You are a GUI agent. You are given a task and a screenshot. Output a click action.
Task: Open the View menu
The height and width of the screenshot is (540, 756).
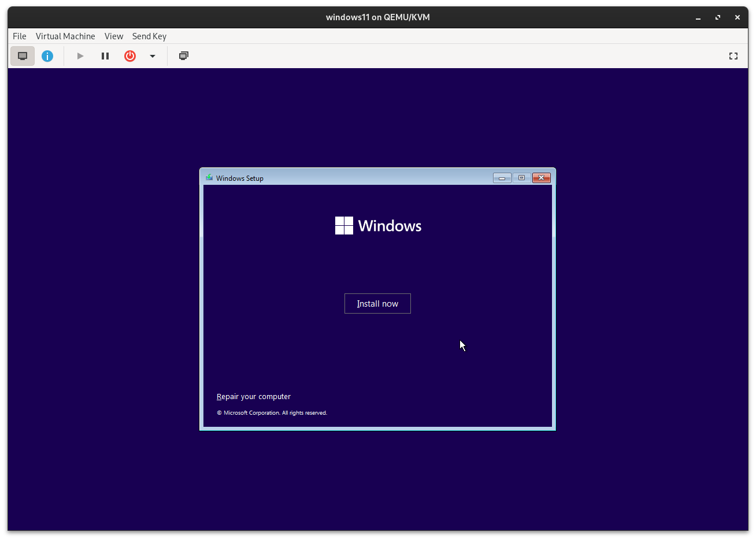tap(114, 36)
